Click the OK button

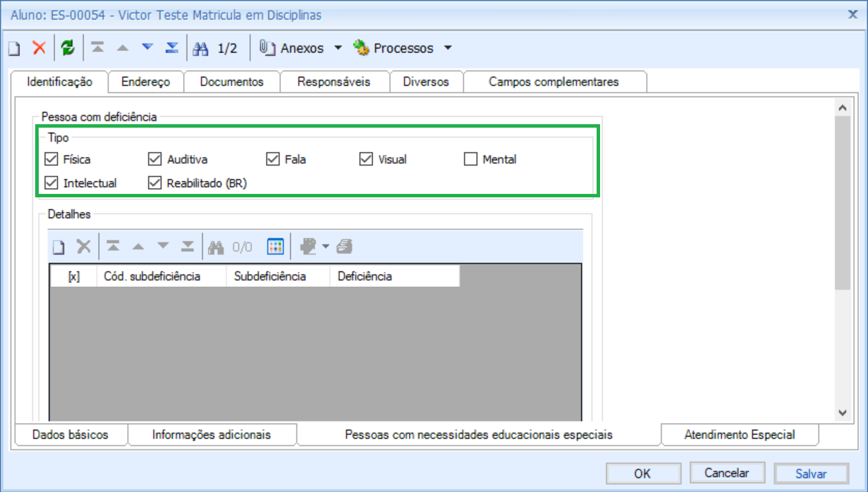pos(642,473)
